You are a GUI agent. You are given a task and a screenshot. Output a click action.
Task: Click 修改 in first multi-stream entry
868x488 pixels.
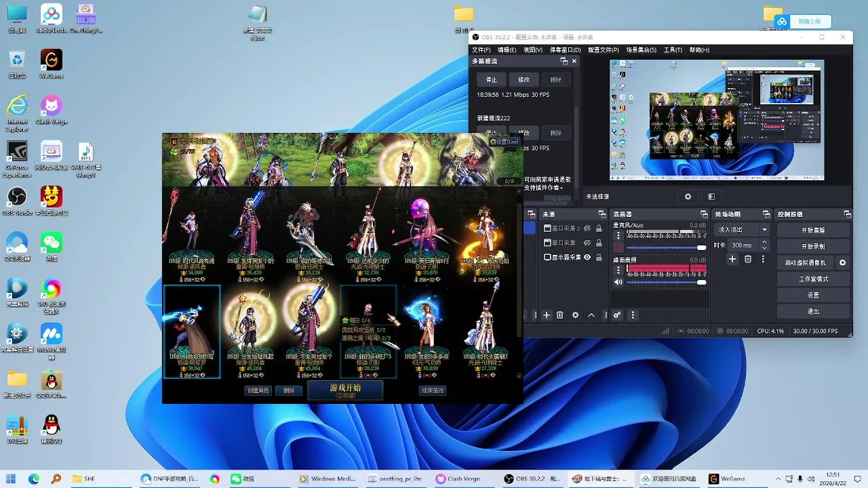[x=524, y=79]
